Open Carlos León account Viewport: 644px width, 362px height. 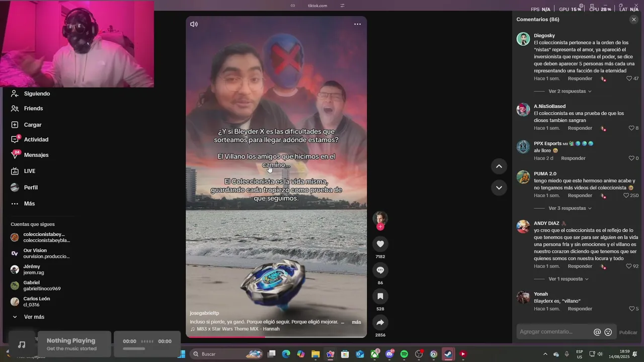(31, 302)
